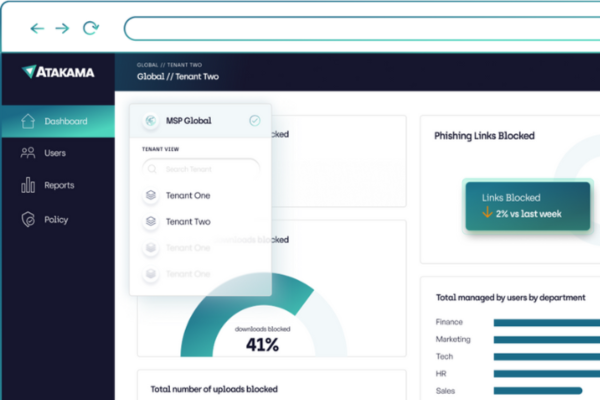Click the Tenant Two layers icon
600x400 pixels.
tap(150, 221)
